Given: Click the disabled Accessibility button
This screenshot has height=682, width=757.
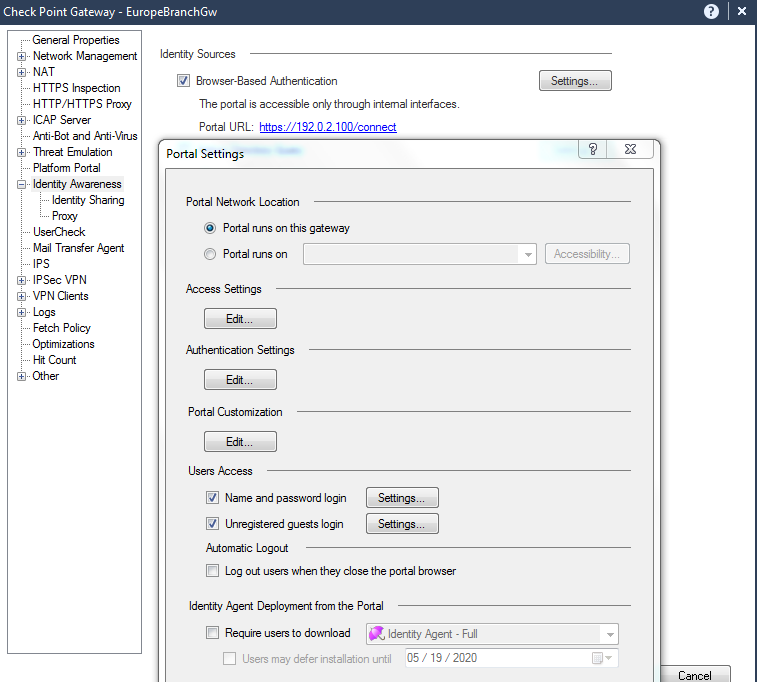Looking at the screenshot, I should point(587,254).
